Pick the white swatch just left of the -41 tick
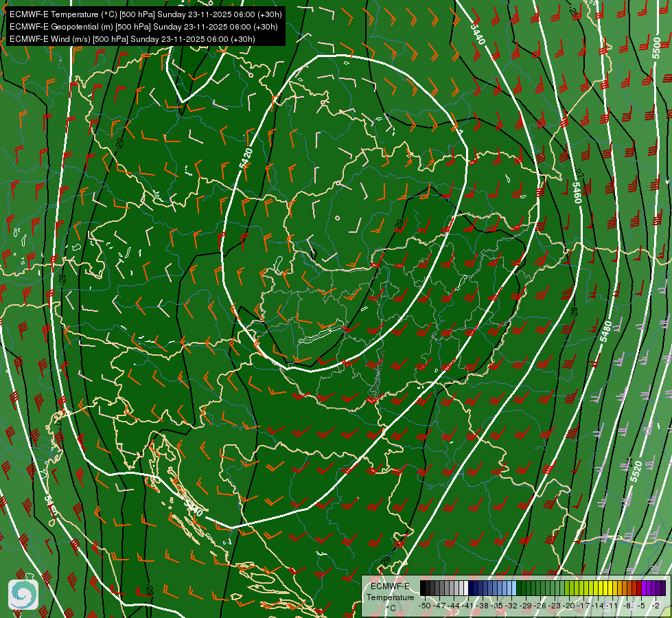 (466, 588)
